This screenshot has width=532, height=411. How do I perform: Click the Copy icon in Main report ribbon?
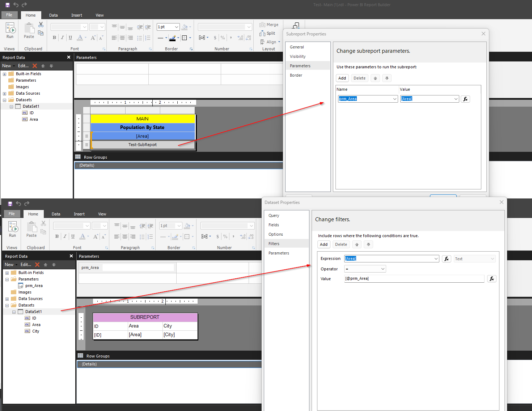click(x=41, y=33)
